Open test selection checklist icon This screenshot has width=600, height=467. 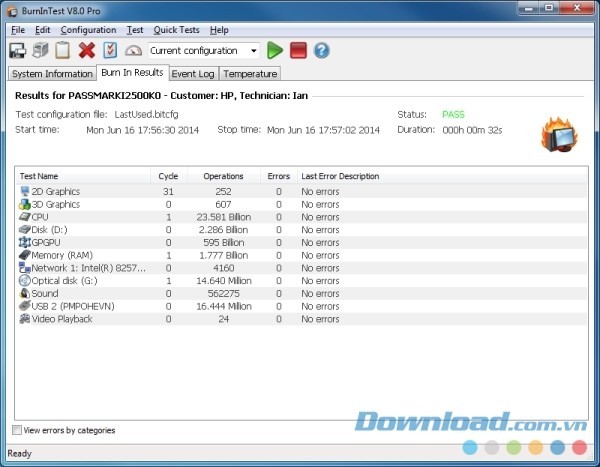(110, 51)
